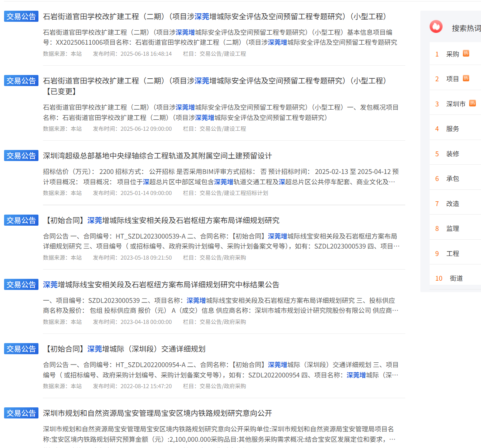
Task: Select hot search word 街道
Action: pyautogui.click(x=456, y=278)
